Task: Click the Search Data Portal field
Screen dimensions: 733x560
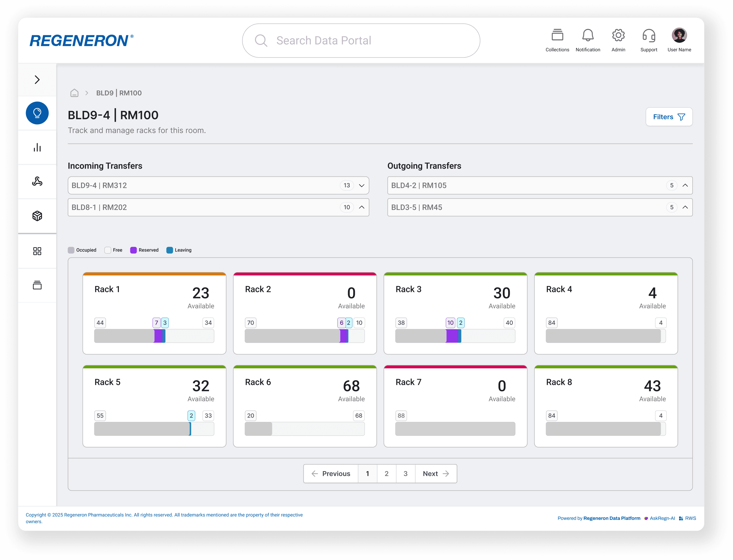Action: tap(361, 41)
